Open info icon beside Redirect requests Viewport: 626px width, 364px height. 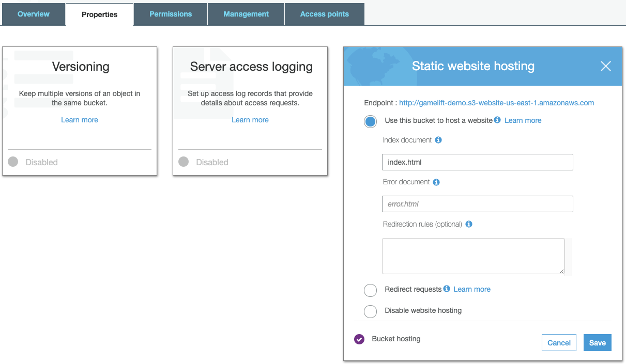tap(447, 289)
